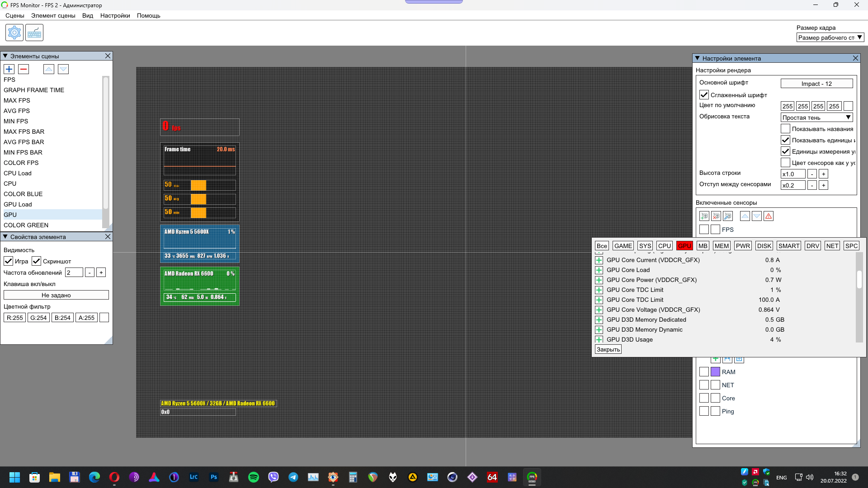Collapse the Элементы сцены panel
Screen dimensions: 868x488
pyautogui.click(x=5, y=56)
